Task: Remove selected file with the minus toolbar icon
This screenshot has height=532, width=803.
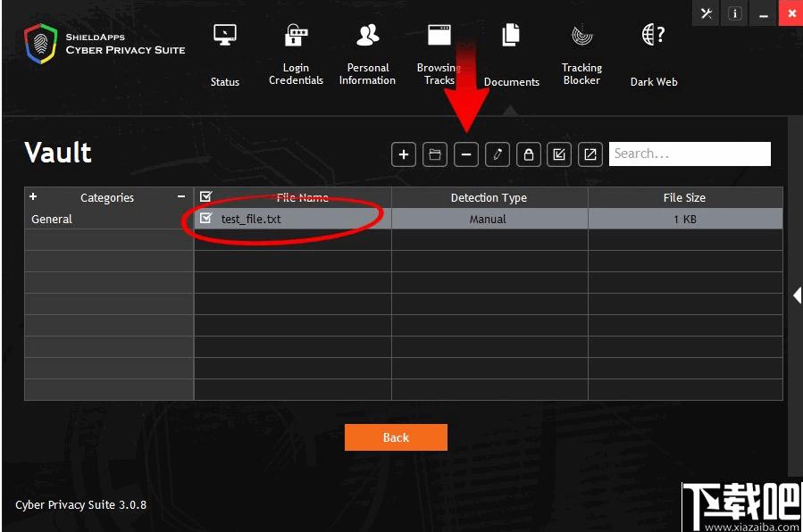Action: coord(466,154)
